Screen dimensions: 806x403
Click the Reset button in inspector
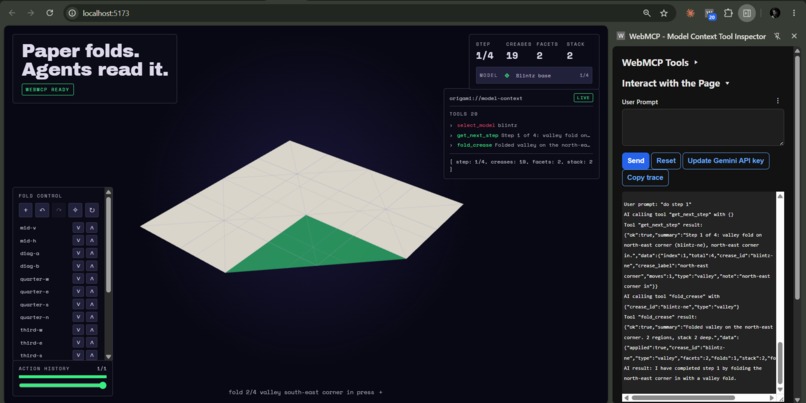coord(666,161)
